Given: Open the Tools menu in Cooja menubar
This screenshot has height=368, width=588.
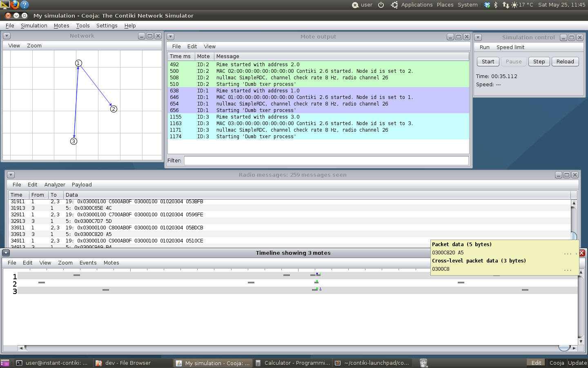Looking at the screenshot, I should [x=83, y=25].
